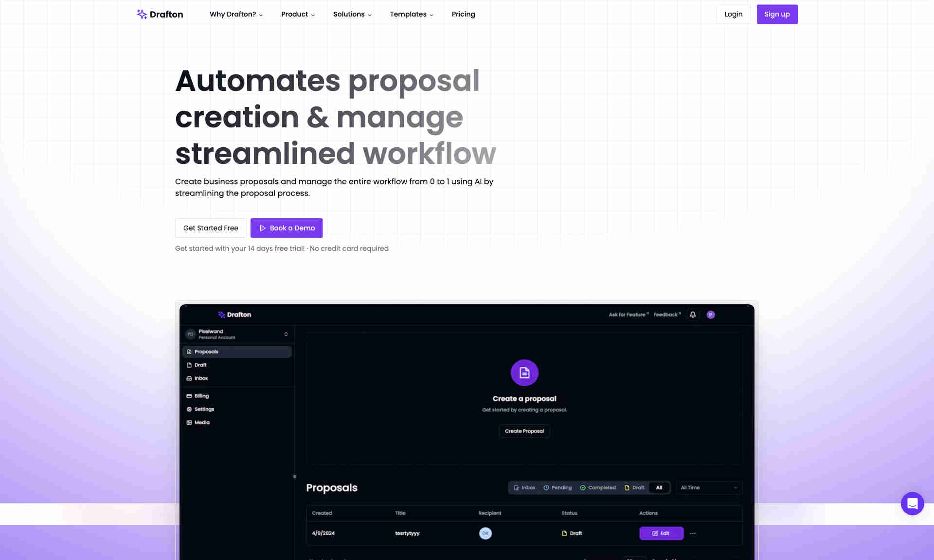Click the teertytyyy proposal row
The width and height of the screenshot is (934, 560).
[522, 533]
